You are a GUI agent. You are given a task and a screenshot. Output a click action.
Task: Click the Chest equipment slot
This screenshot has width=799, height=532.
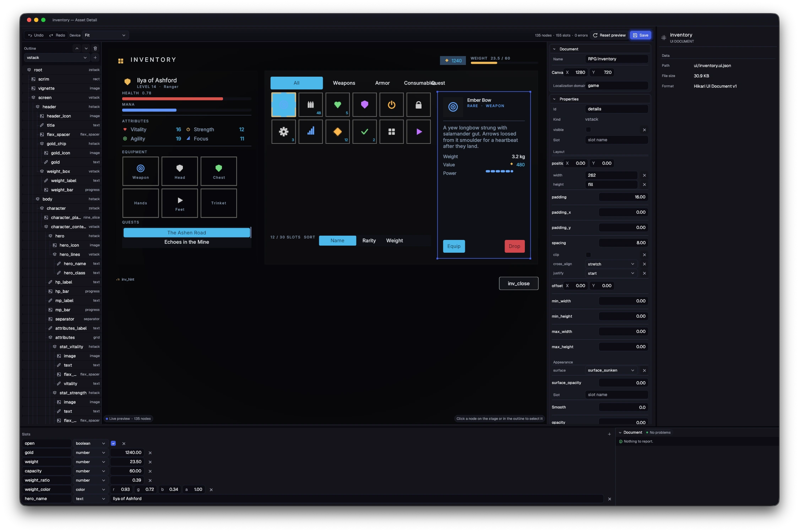(x=219, y=171)
